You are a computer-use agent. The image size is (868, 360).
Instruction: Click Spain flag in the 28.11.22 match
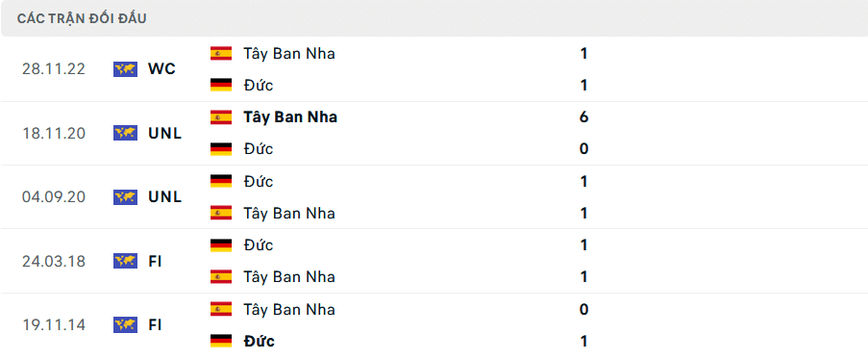pos(221,54)
